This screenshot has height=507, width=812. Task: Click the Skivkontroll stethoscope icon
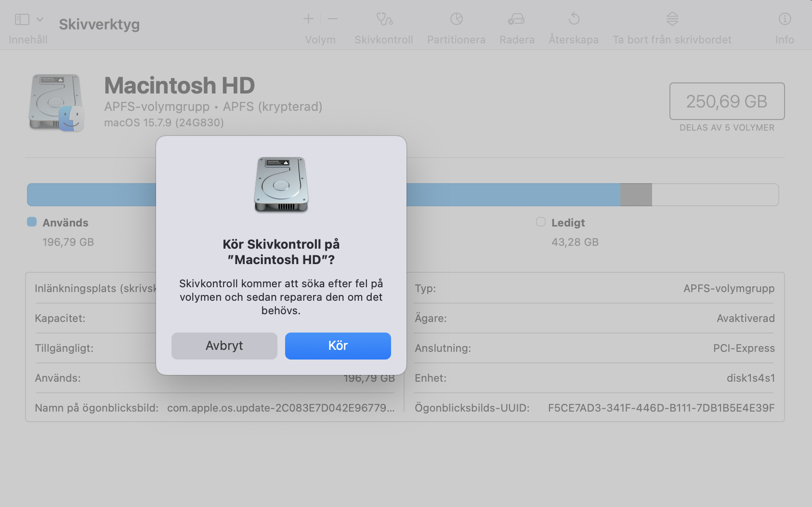pos(384,19)
